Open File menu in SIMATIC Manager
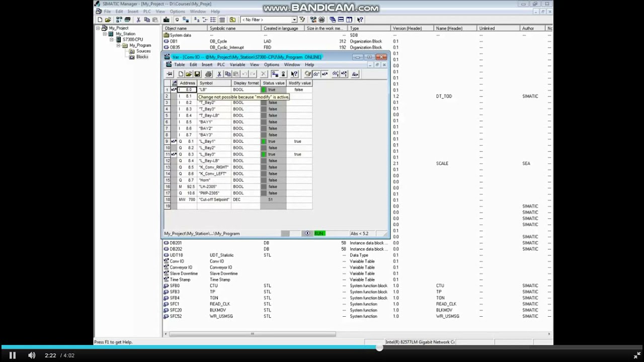Image resolution: width=644 pixels, height=362 pixels. click(x=107, y=12)
